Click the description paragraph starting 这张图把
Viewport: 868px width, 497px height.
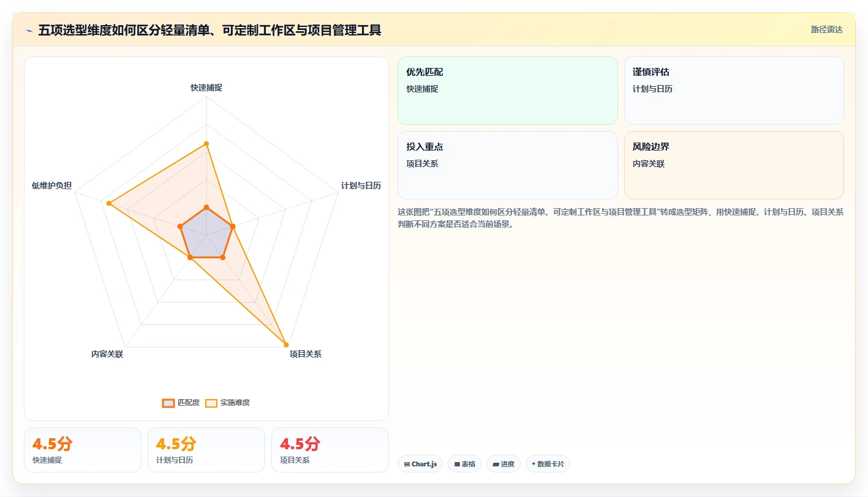pyautogui.click(x=621, y=218)
